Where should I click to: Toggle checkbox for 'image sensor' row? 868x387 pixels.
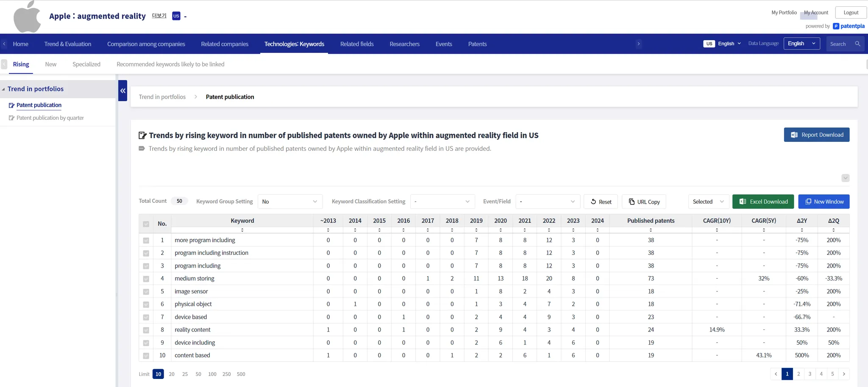pyautogui.click(x=146, y=292)
